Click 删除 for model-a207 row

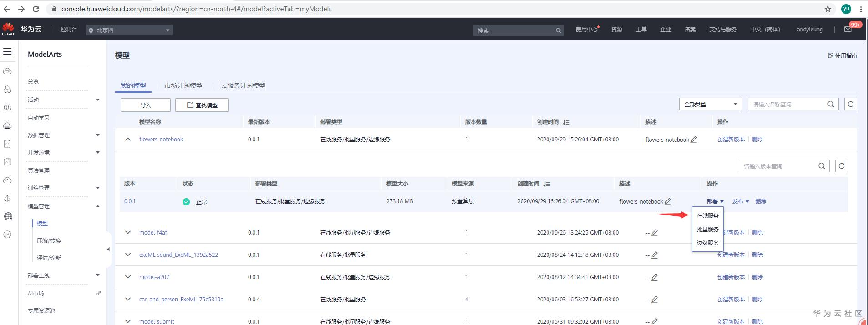pos(757,277)
